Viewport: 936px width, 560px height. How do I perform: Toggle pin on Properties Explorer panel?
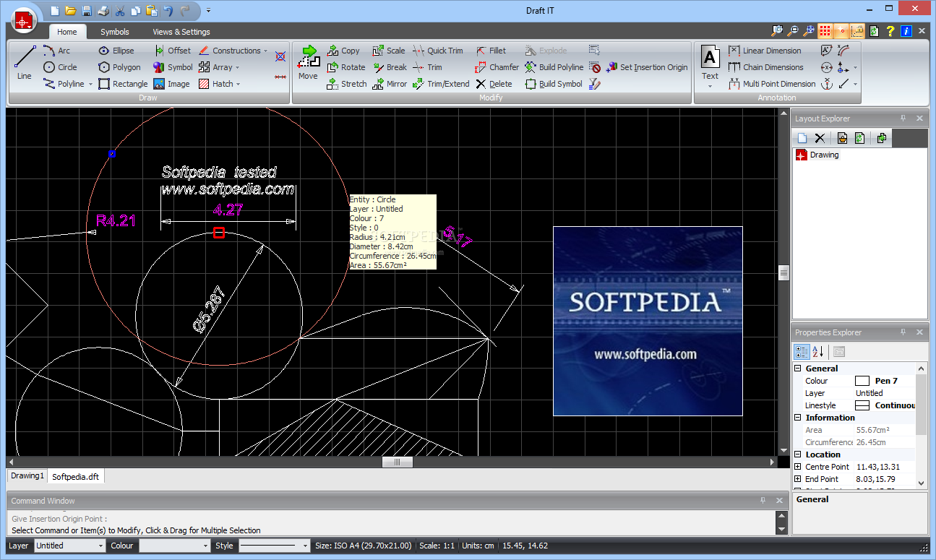[x=903, y=332]
